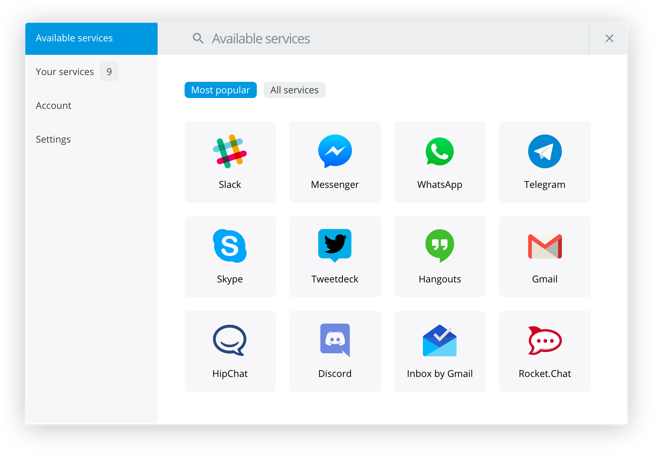
Task: Add the Inbox by Gmail service
Action: click(440, 351)
